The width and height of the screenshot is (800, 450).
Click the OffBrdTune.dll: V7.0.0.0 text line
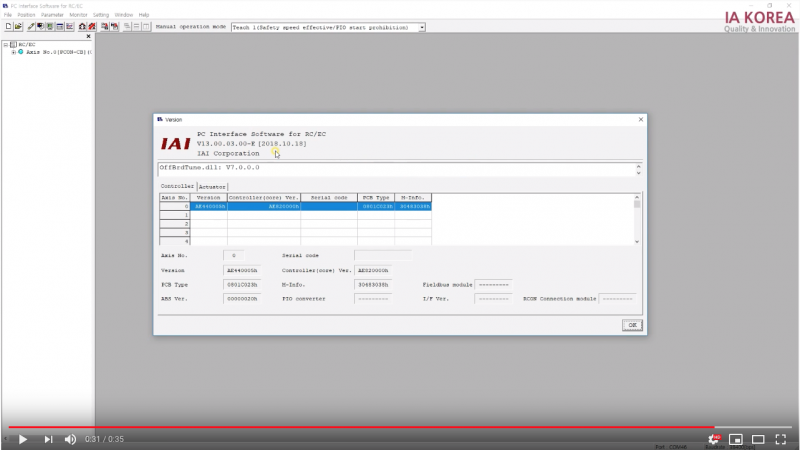(x=209, y=167)
